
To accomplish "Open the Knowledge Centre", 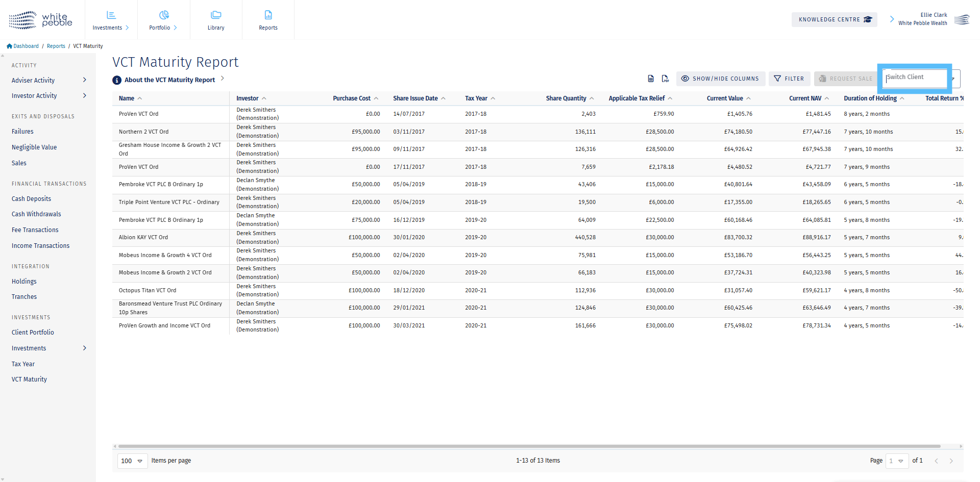I will pos(834,19).
